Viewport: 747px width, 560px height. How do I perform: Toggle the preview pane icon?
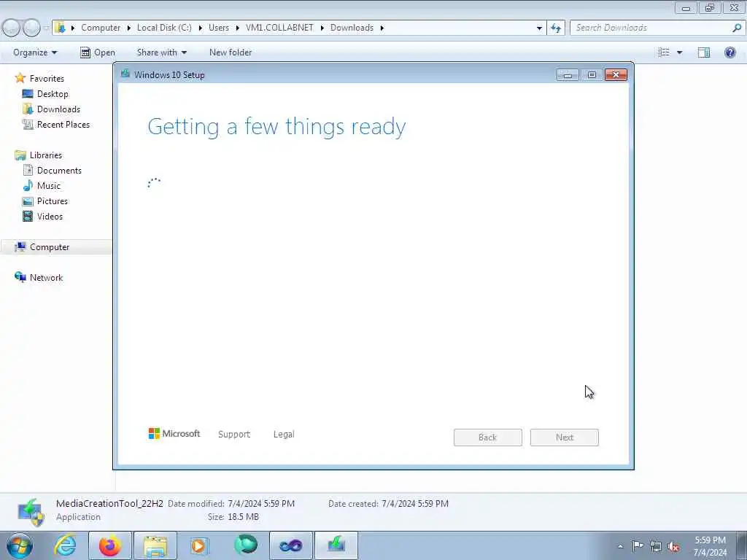coord(704,52)
